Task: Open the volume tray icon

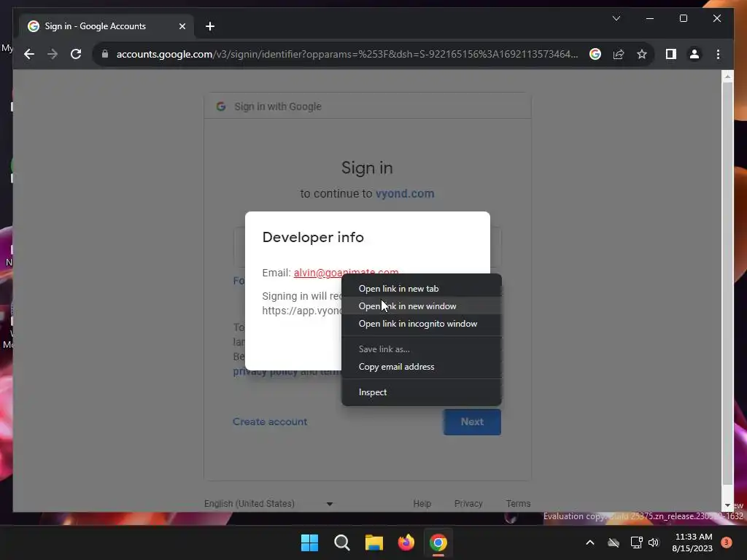Action: [654, 542]
